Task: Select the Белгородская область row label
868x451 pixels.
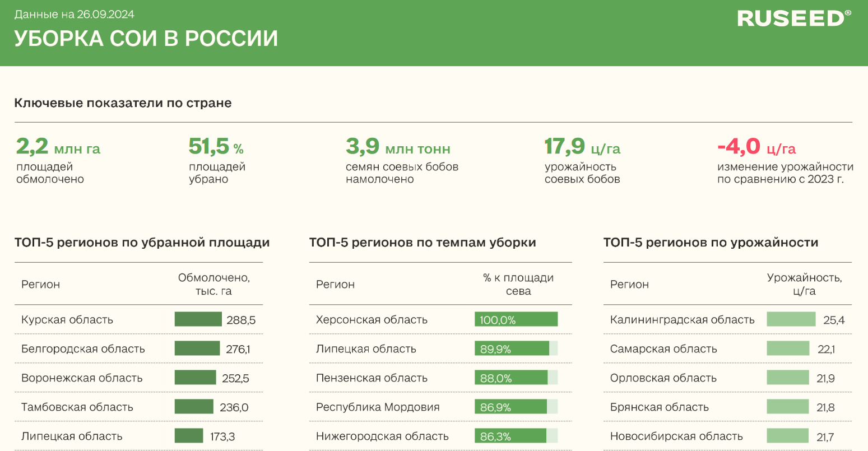Action: pos(83,349)
